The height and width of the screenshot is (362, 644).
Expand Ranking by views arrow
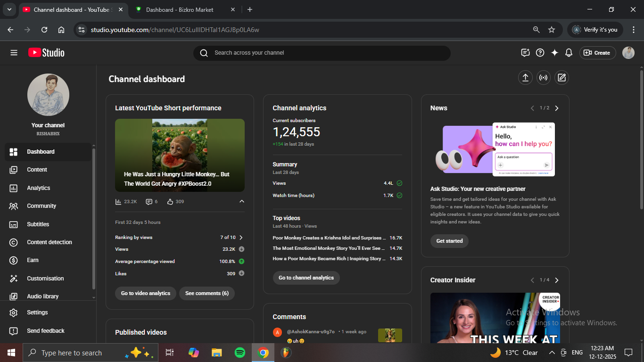(241, 238)
